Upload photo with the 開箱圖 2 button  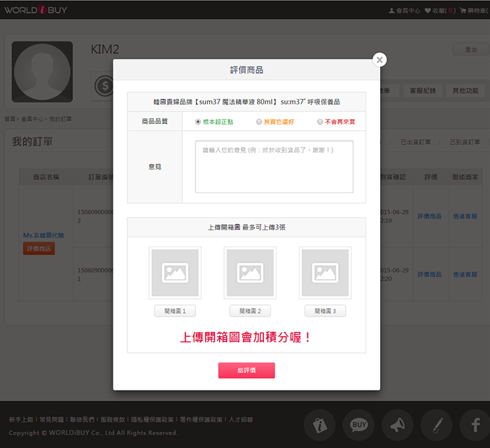250,311
